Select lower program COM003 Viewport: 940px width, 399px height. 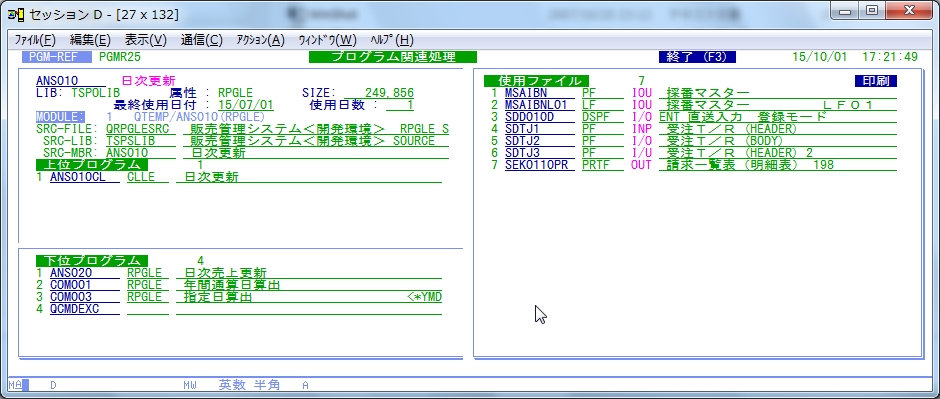click(x=85, y=297)
